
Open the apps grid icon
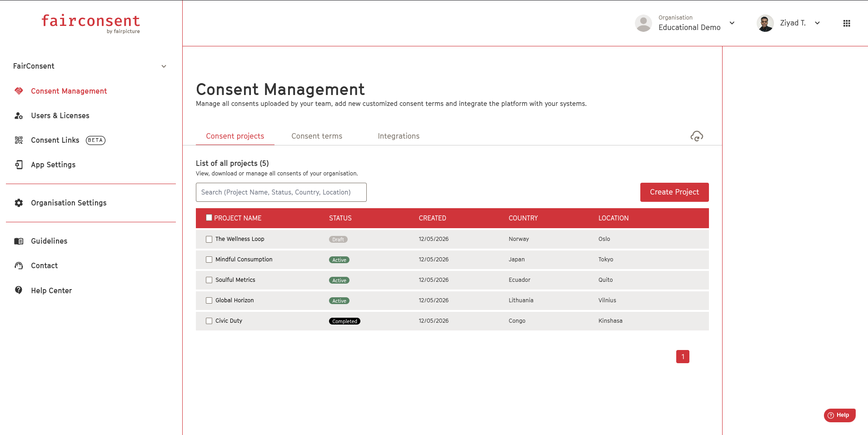pos(847,23)
